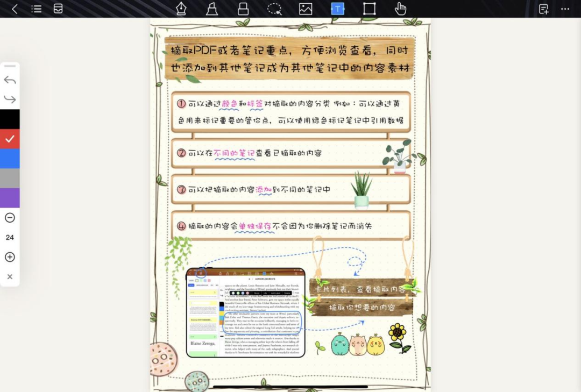Screen dimensions: 581x392
Task: Tap the image insertion icon
Action: [x=306, y=9]
